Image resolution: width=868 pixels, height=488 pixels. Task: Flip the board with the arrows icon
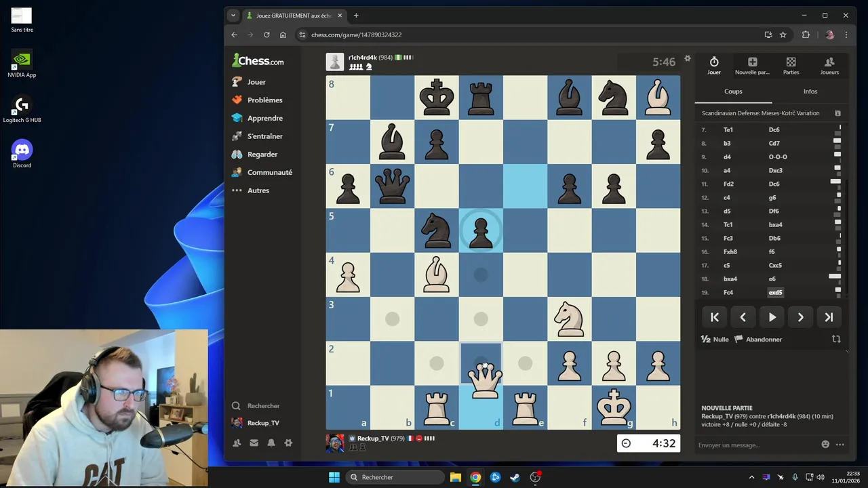(x=836, y=339)
